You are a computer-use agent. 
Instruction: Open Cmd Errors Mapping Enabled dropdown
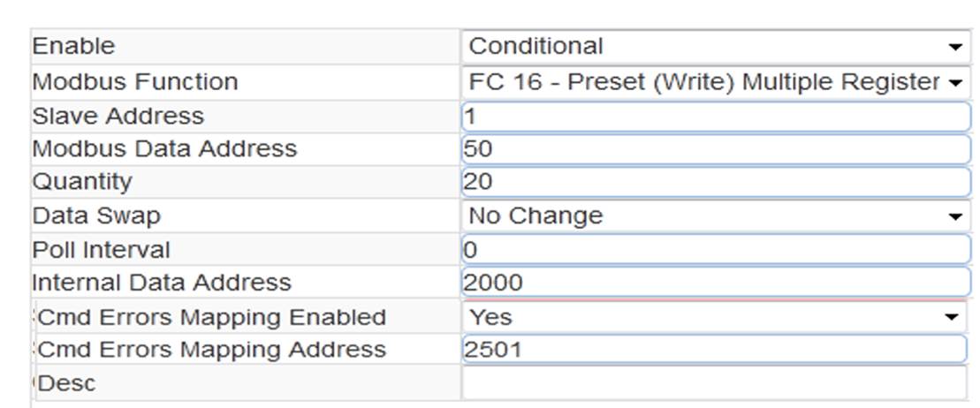tap(714, 317)
